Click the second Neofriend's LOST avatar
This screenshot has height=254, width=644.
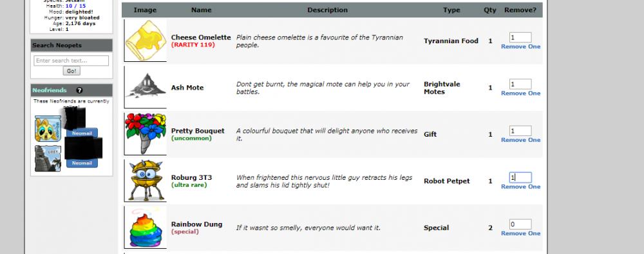coord(48,158)
